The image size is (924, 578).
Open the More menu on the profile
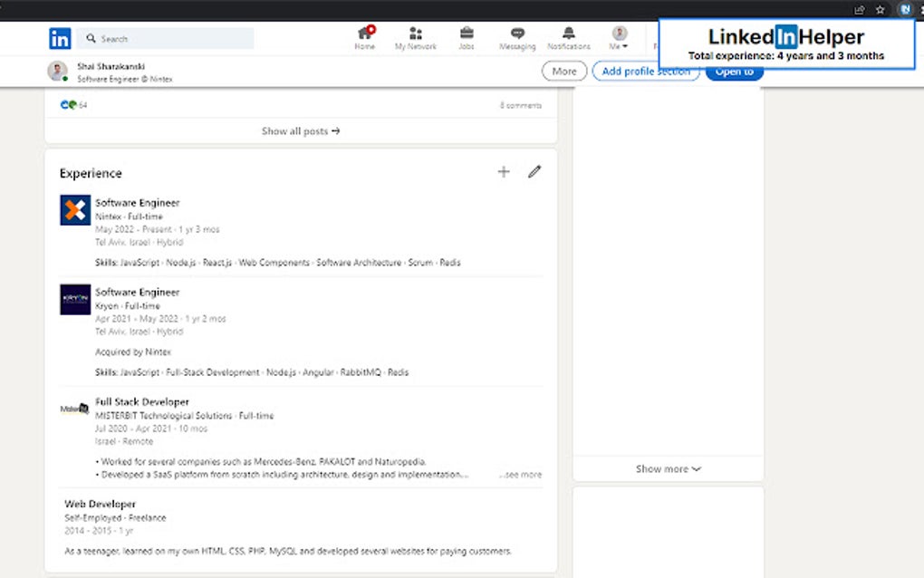click(563, 69)
